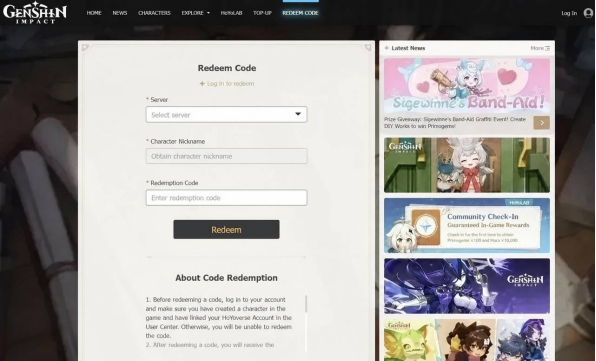Focus the Enter redemption code field
Screen dimensions: 596x361
(227, 198)
